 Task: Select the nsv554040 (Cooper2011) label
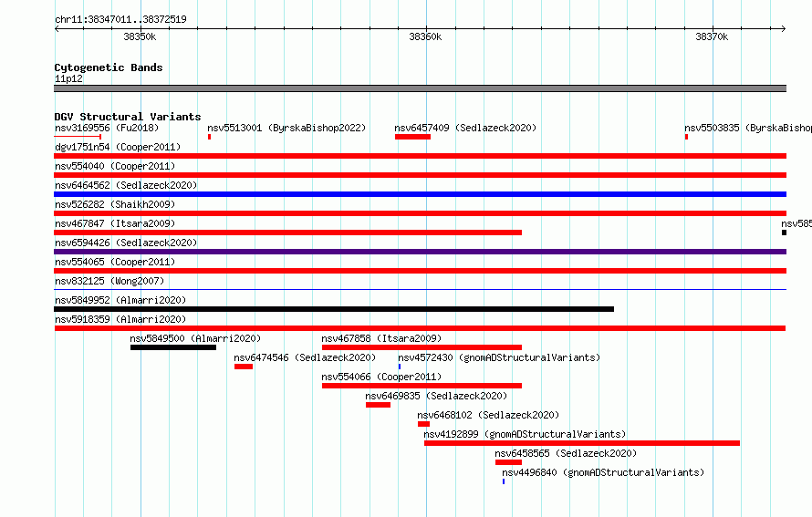click(x=115, y=166)
